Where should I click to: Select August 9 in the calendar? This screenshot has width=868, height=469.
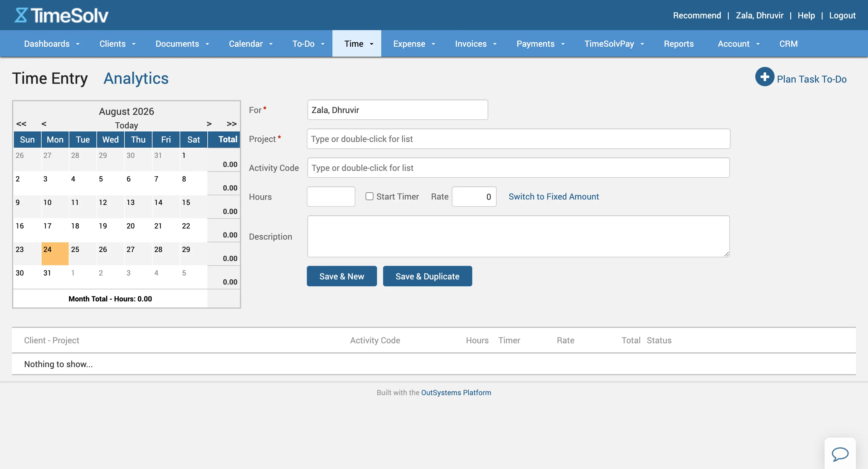pos(27,207)
